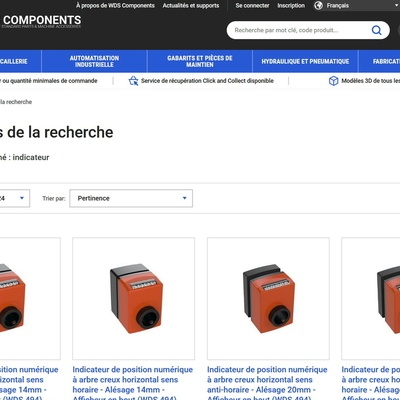
Task: Open the Gabarits et Pièces de Maintien menu
Action: click(200, 61)
